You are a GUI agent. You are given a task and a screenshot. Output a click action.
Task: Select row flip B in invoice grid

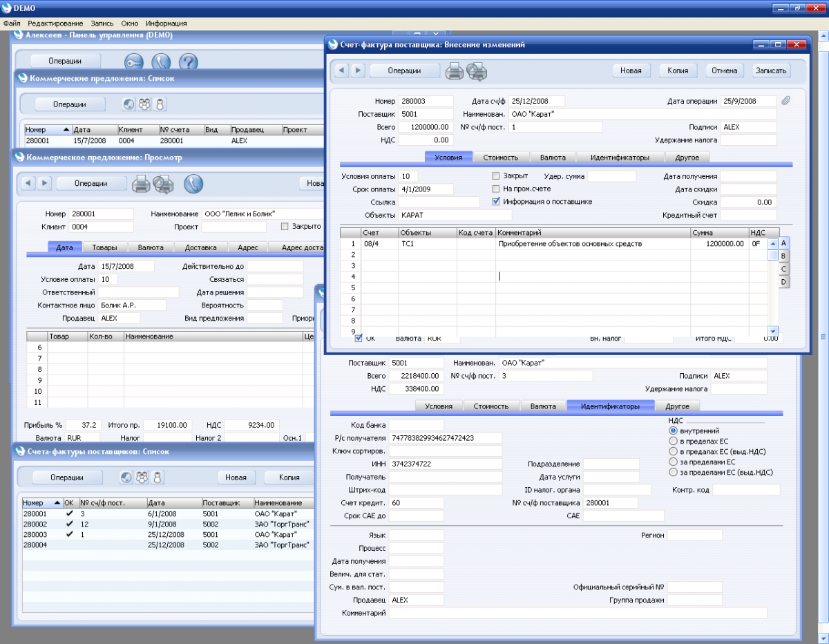point(783,256)
